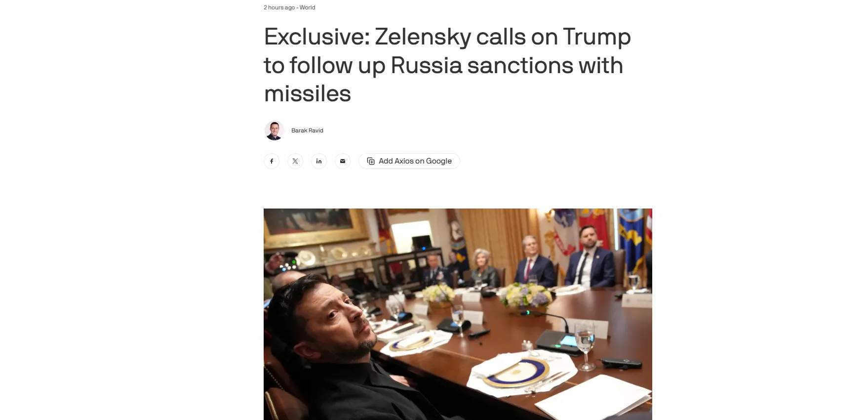
Task: Open the Zelensky cabinet room photo
Action: [x=458, y=314]
